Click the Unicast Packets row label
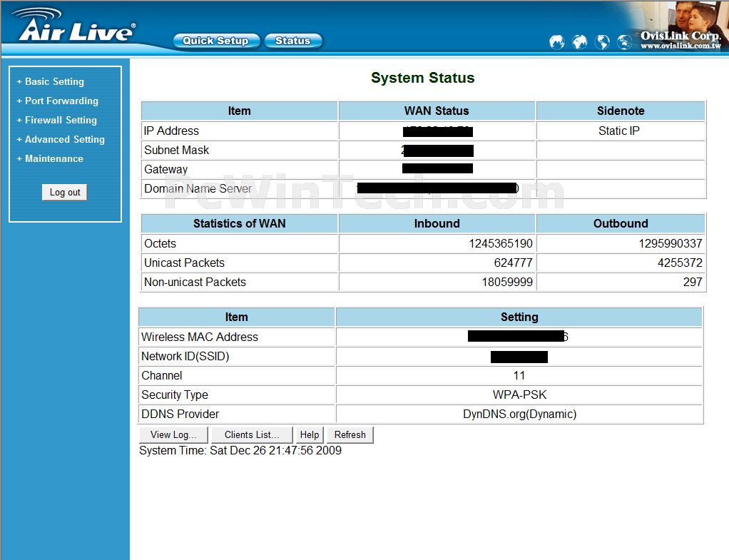Image resolution: width=729 pixels, height=560 pixels. pyautogui.click(x=185, y=263)
